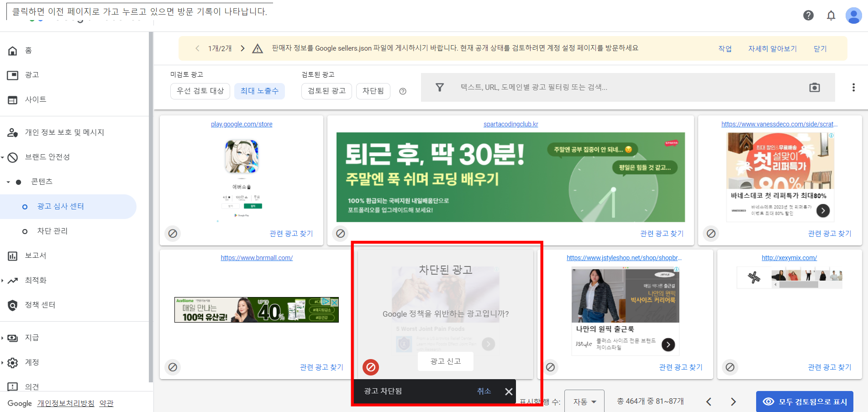Screen dimensions: 868x412
Task: Find related ads for play.google.com
Action: [291, 234]
